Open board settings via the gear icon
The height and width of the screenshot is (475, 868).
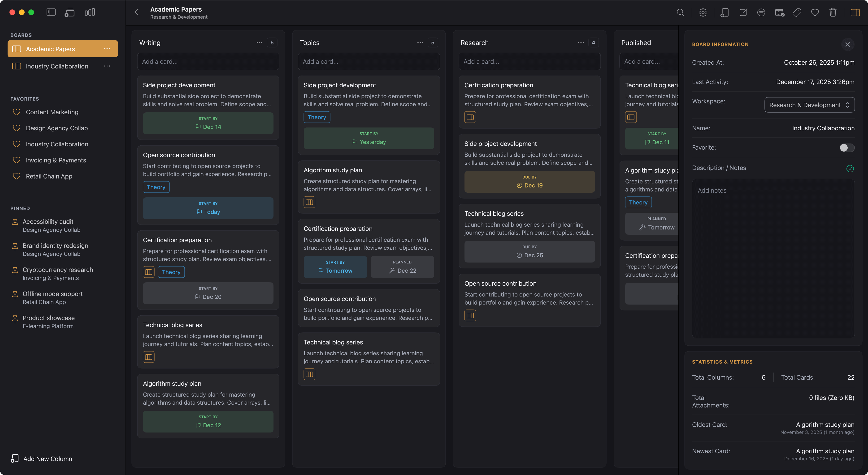[x=703, y=13]
